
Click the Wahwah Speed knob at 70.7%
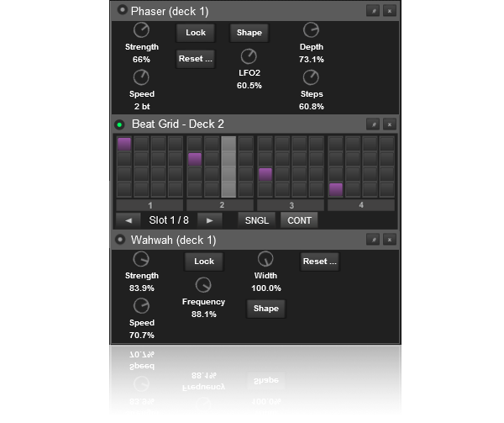click(141, 306)
